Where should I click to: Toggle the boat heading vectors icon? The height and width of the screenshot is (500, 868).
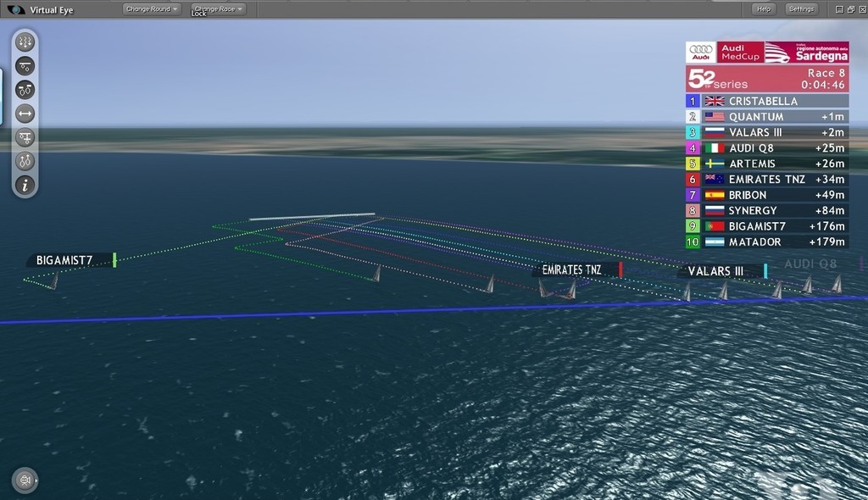click(25, 161)
